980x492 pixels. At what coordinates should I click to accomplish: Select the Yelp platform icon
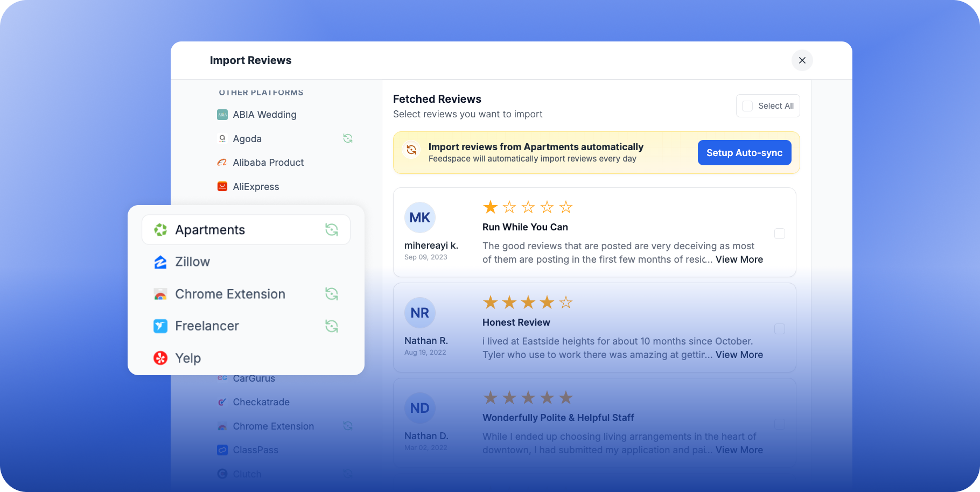[160, 357]
